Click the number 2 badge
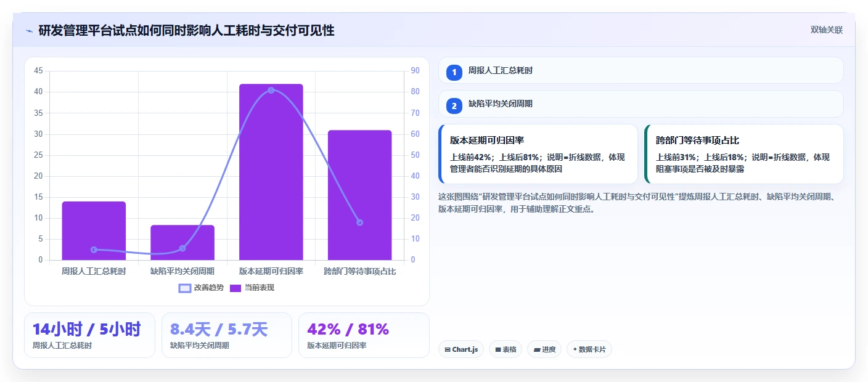Image resolution: width=868 pixels, height=382 pixels. point(454,106)
